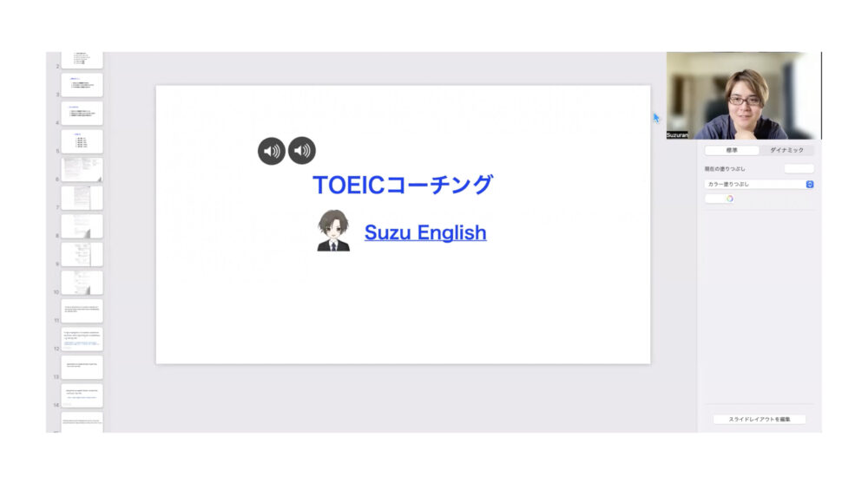Select slide 3 thumbnail in navigator
Screen dimensions: 868x483
tap(82, 85)
